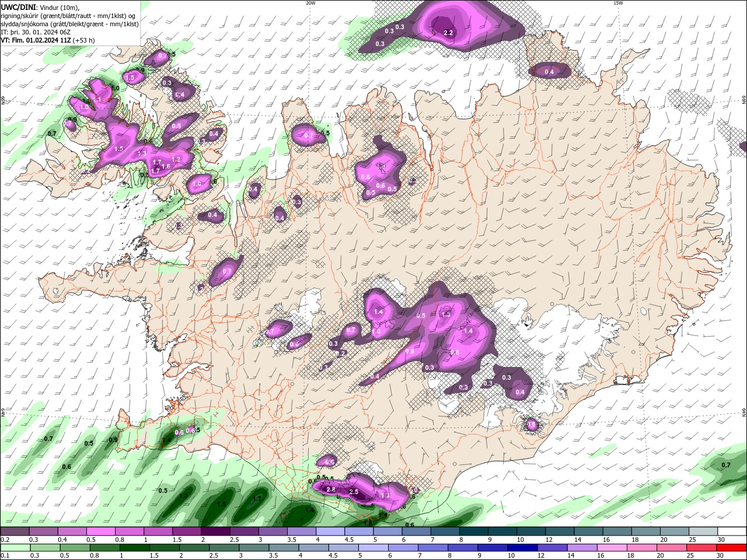Pick the royal blue 9 rain legend swatch

click(493, 548)
